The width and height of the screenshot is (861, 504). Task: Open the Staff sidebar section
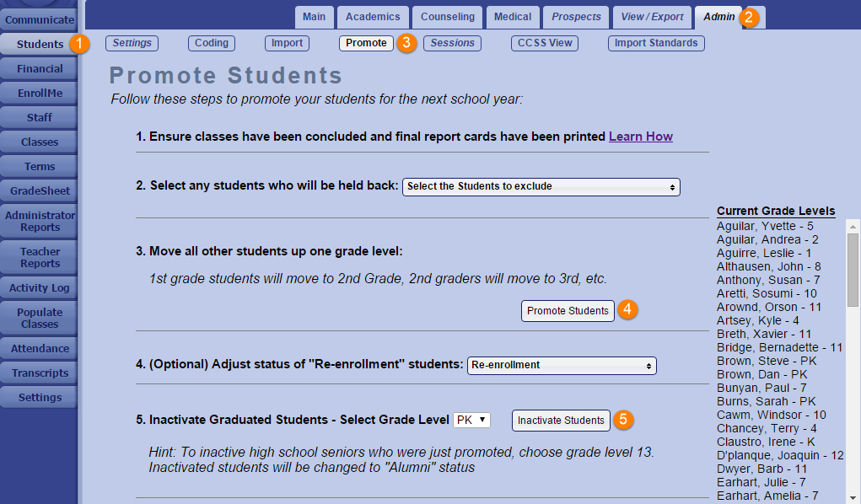point(39,117)
